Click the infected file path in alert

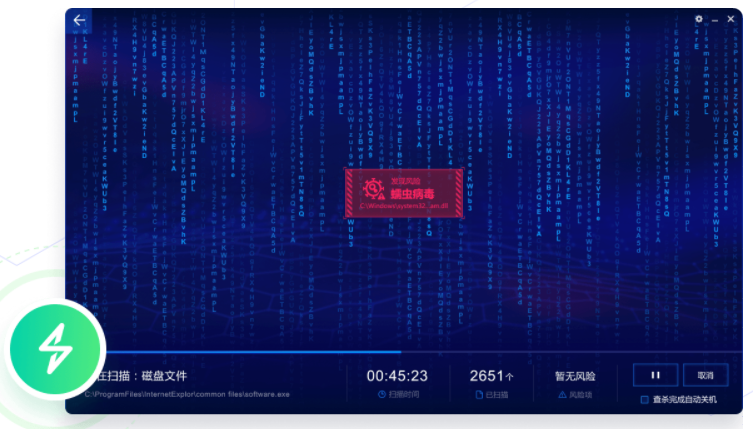coord(404,206)
